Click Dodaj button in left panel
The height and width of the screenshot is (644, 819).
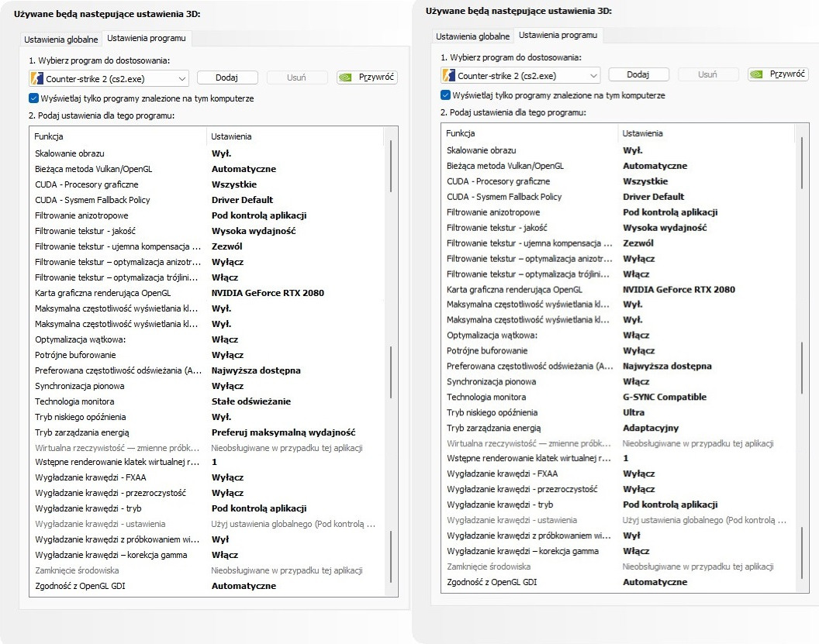(226, 77)
